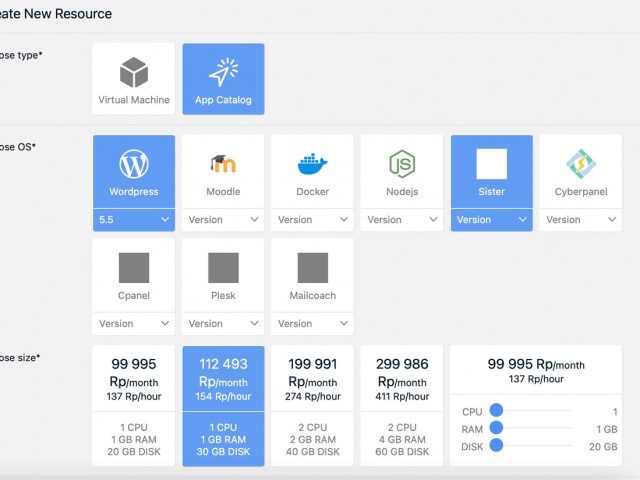Pick the Wordpress logo icon
Image resolution: width=640 pixels, height=480 pixels.
133,164
